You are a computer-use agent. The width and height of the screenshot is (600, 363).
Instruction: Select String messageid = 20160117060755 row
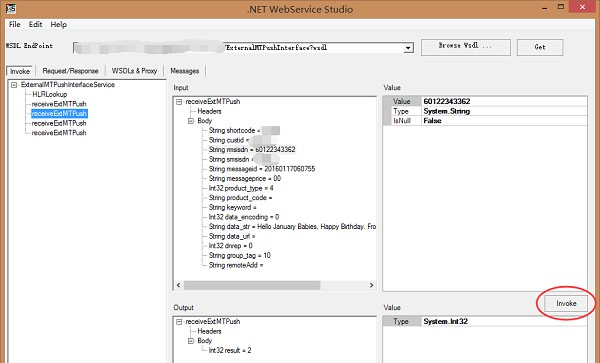point(262,169)
